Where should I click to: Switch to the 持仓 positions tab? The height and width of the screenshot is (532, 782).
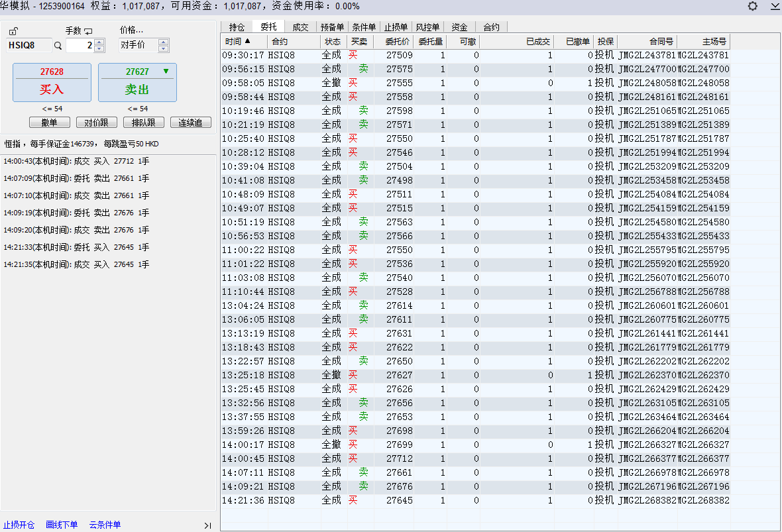(x=237, y=27)
